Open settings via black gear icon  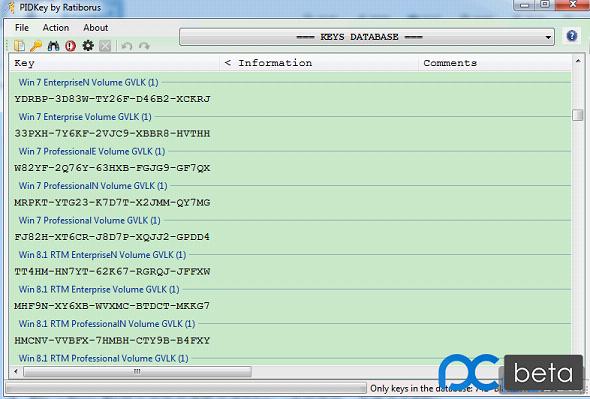pos(88,46)
